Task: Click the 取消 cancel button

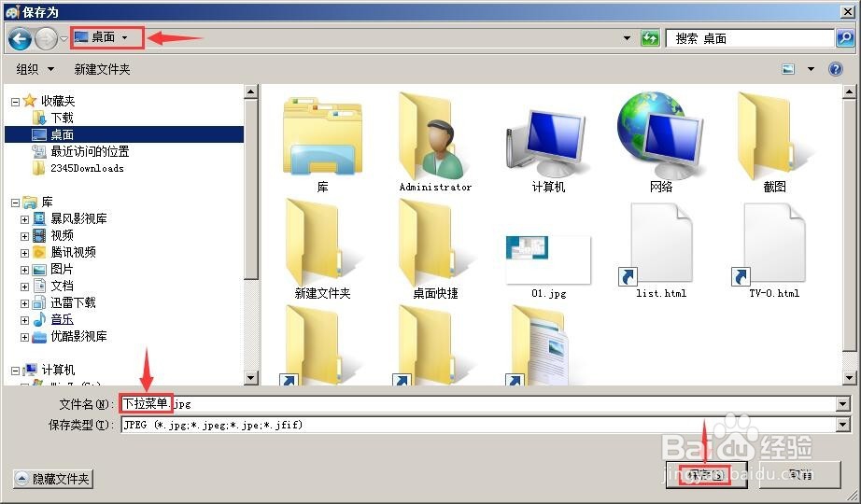Action: [x=799, y=474]
